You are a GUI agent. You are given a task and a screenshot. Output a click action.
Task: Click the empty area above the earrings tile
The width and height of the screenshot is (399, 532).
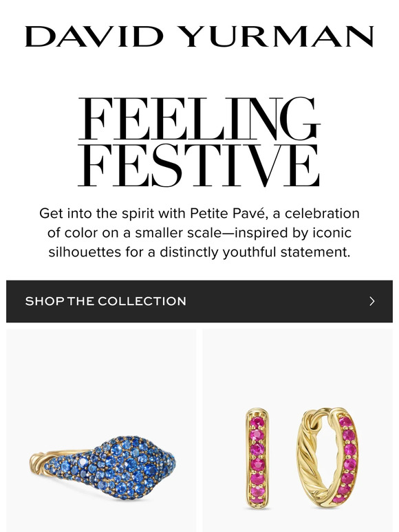pos(298,366)
